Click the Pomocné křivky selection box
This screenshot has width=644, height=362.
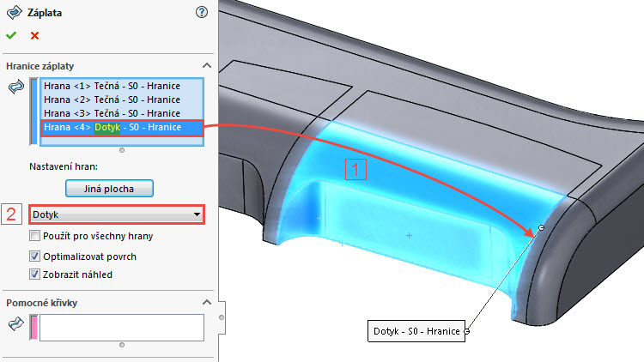tap(122, 328)
